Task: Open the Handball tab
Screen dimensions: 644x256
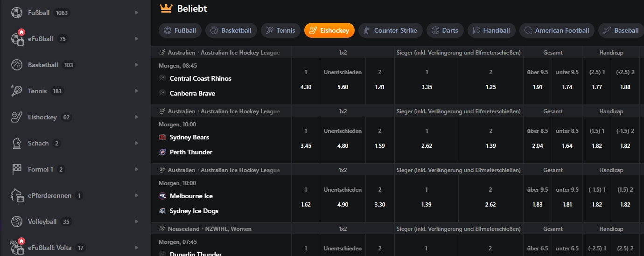Action: point(491,30)
